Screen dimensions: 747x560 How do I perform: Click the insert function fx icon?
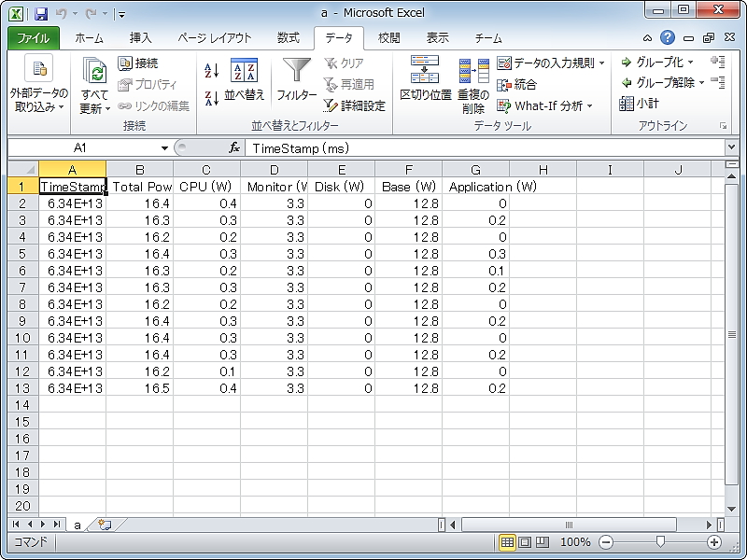pos(234,147)
